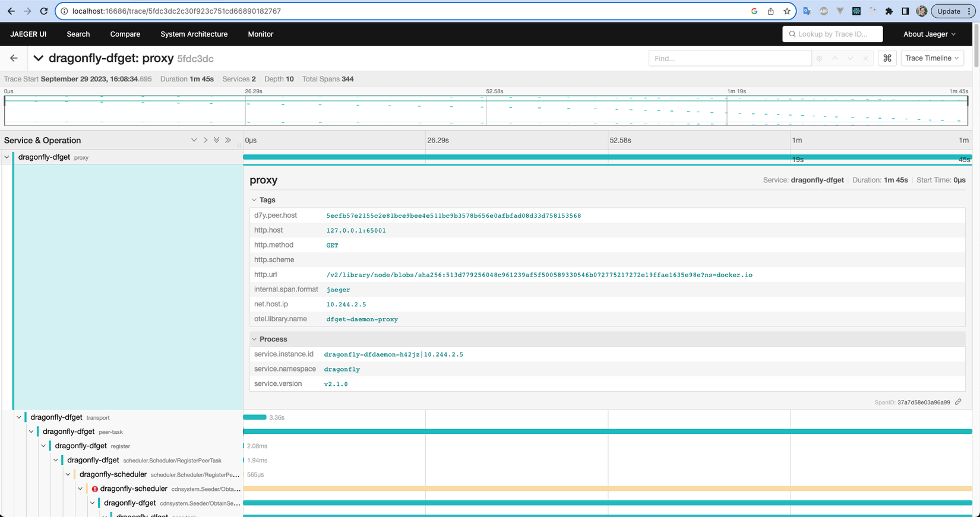Focus the Find search field
980x517 pixels.
click(730, 58)
